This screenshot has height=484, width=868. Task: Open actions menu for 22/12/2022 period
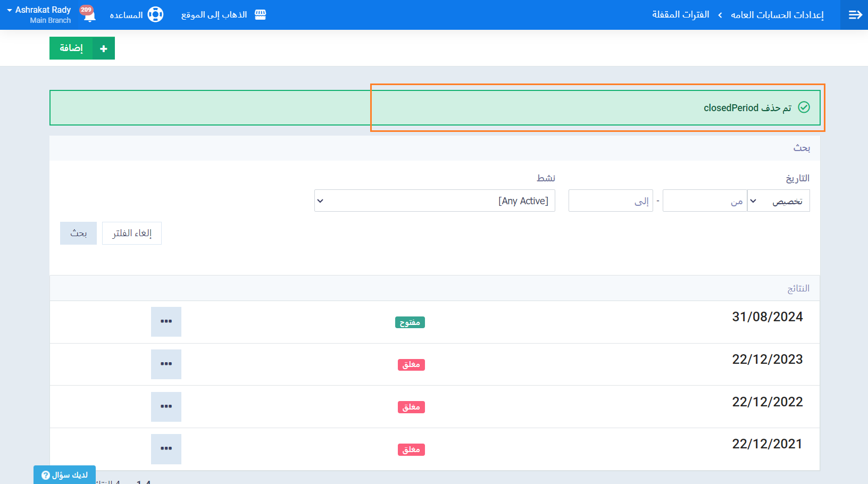click(x=166, y=407)
